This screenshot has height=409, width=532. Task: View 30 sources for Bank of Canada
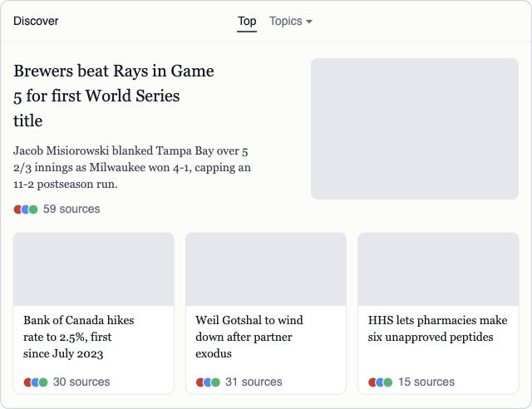point(81,382)
